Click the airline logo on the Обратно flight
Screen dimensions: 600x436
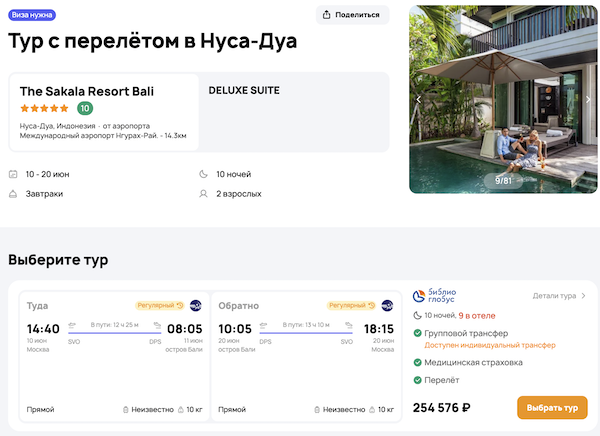387,305
